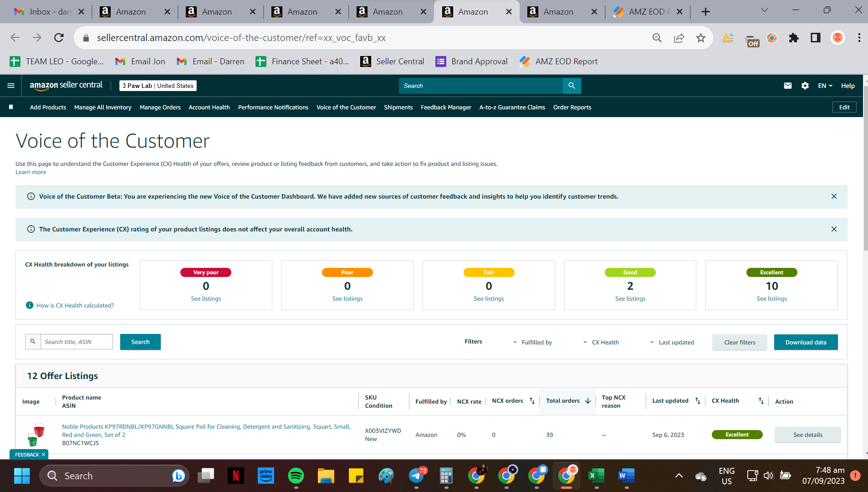
Task: Click Edit button in navigation bar
Action: 844,108
